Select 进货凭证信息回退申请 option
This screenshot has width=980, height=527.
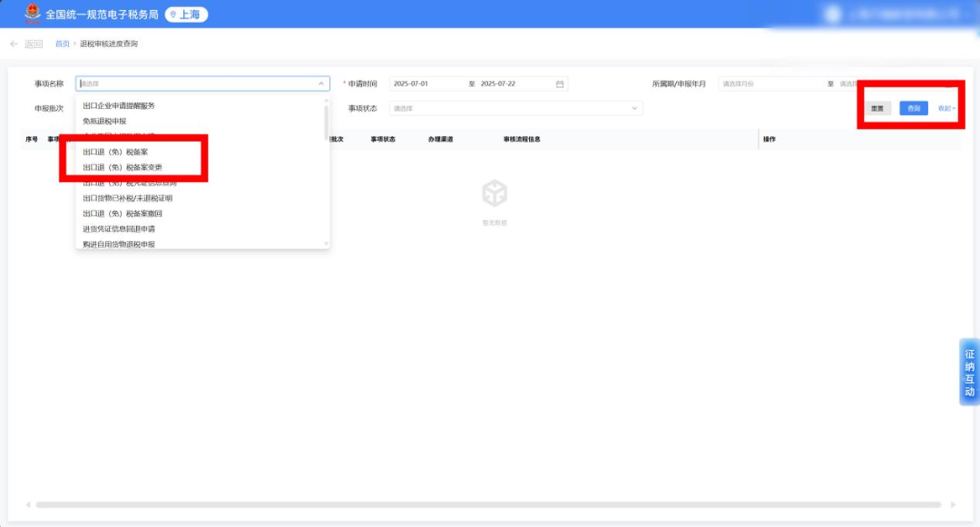tap(119, 229)
